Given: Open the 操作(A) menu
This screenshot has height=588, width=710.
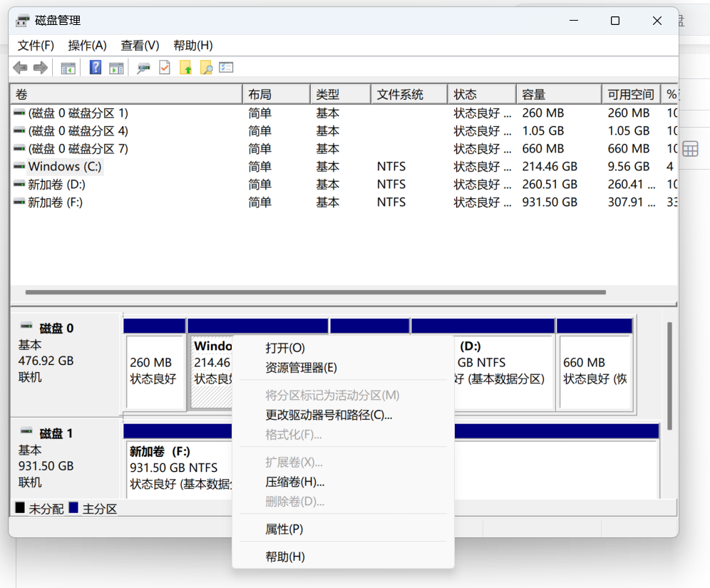Looking at the screenshot, I should pos(88,46).
